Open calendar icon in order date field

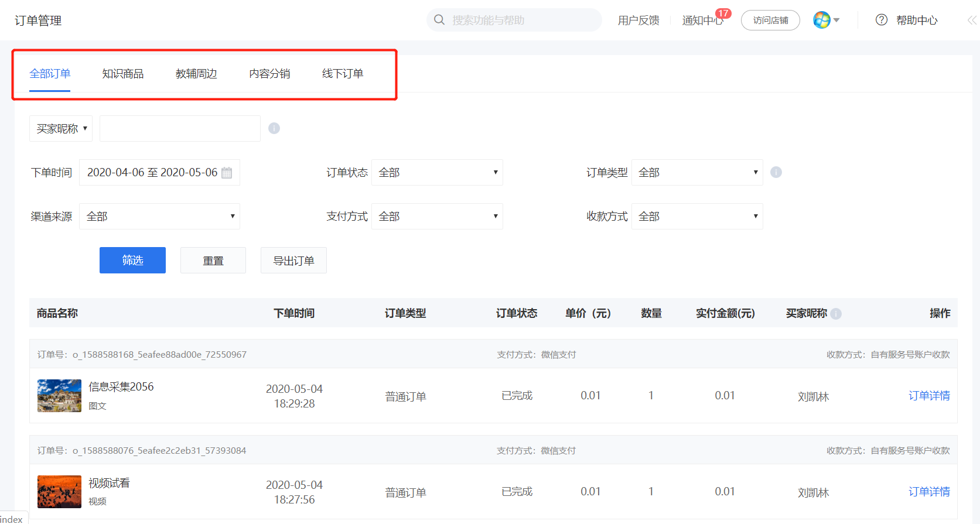[227, 173]
